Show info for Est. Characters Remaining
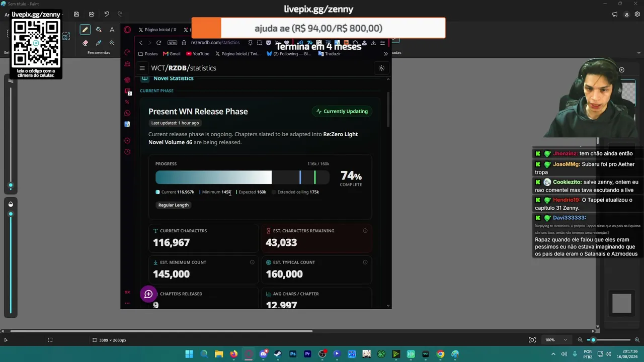 [365, 231]
